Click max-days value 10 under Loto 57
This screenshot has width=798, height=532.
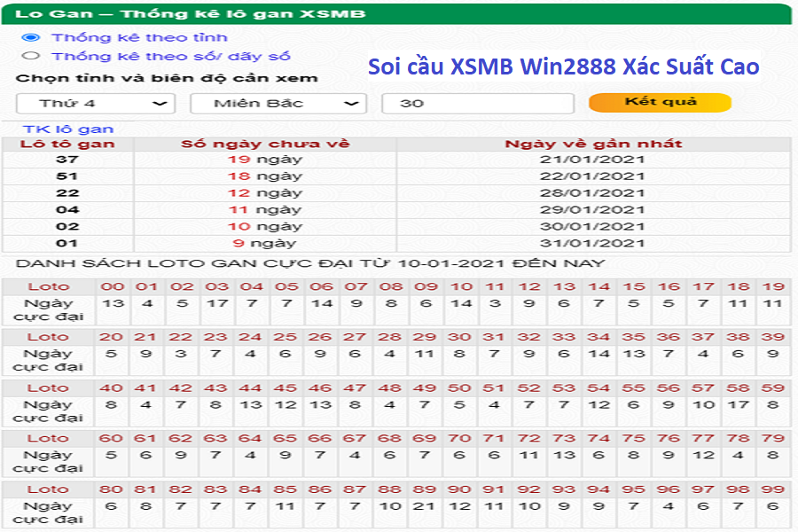point(704,404)
